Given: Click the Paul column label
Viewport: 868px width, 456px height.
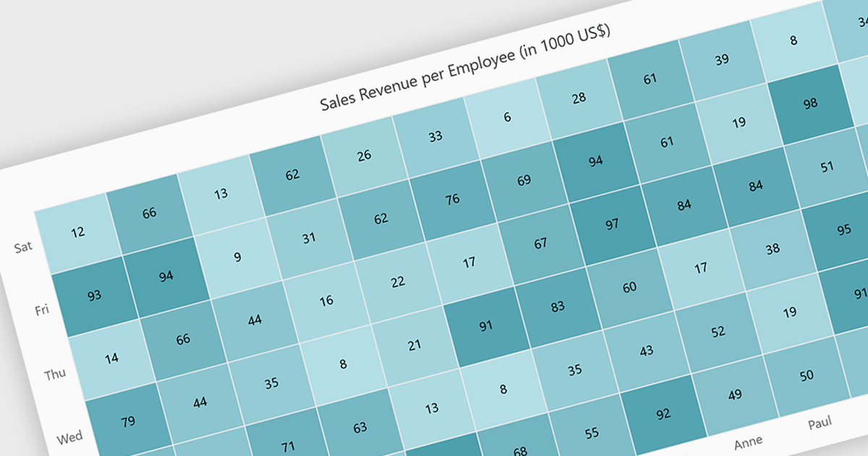Looking at the screenshot, I should (x=820, y=422).
